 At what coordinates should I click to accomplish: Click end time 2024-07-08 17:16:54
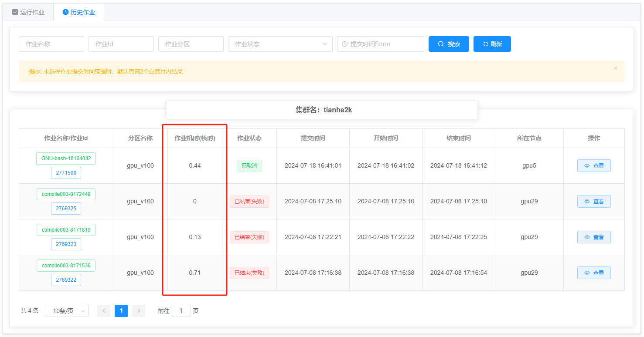tap(459, 273)
